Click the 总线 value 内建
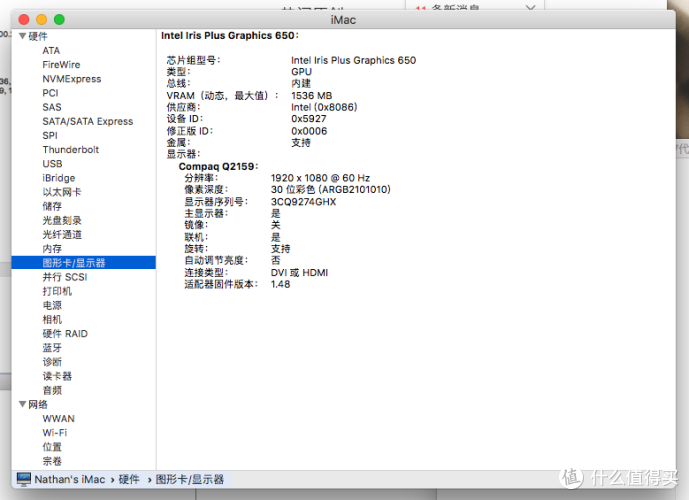Screen dimensions: 689x500 point(301,83)
